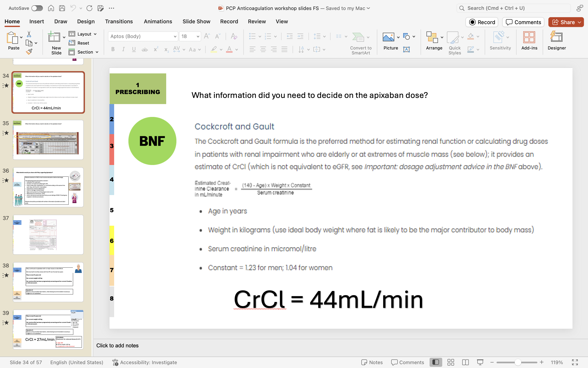Open the Paste options arrow
This screenshot has height=368, width=588.
21,37
